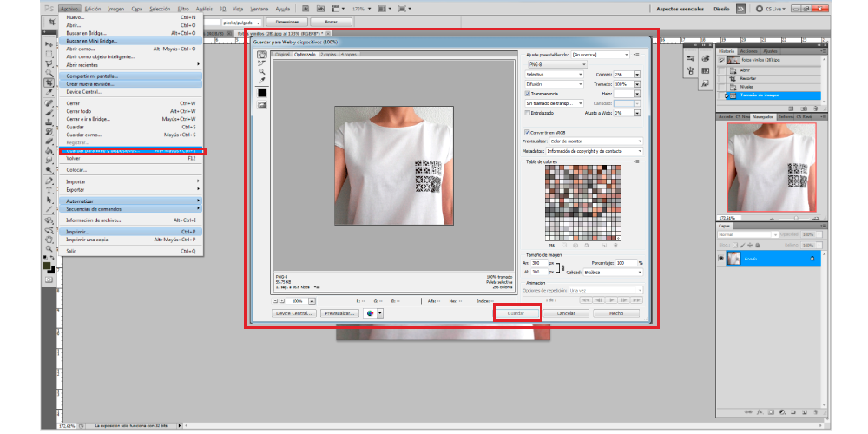This screenshot has width=868, height=434.
Task: Select the Clone Stamp tool
Action: click(x=49, y=122)
